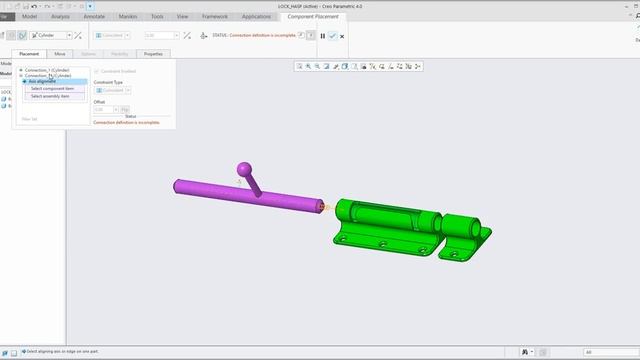Click the Refit view icon in graphics toolbar
Screen dimensions: 640x360
point(299,66)
